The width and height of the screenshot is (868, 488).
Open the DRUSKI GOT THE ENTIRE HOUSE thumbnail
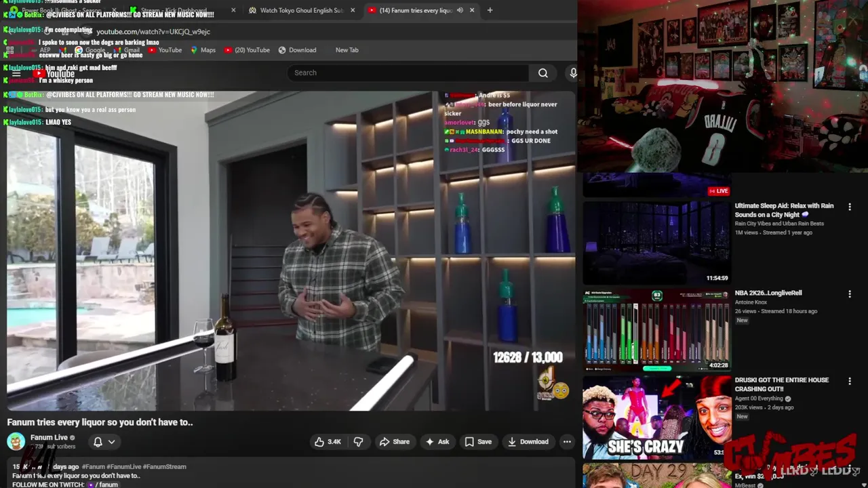656,417
